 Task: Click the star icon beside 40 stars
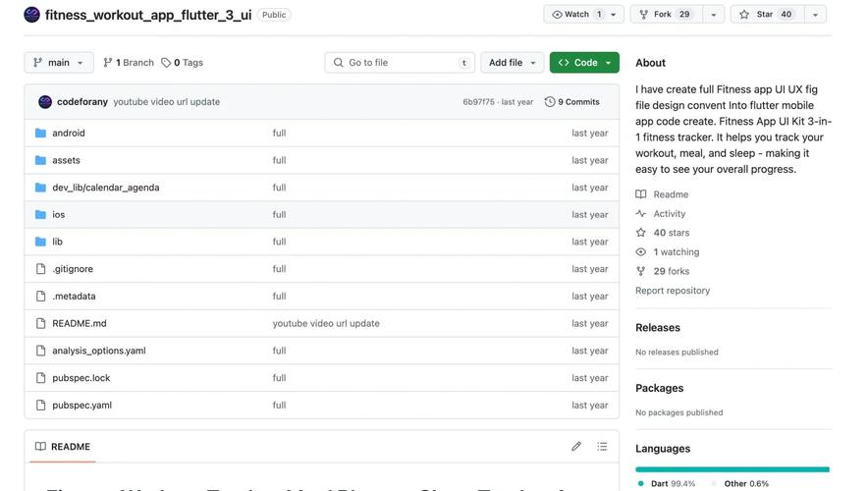pos(640,233)
